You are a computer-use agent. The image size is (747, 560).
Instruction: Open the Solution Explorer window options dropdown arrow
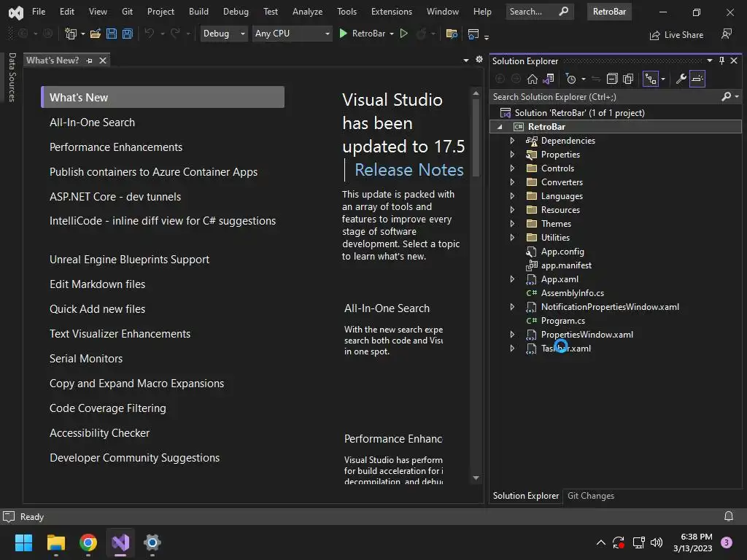709,61
